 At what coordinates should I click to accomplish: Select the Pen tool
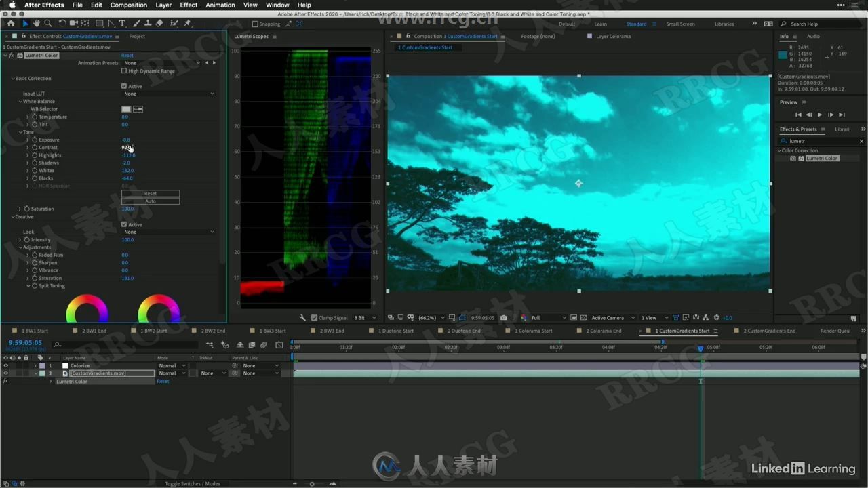click(111, 23)
